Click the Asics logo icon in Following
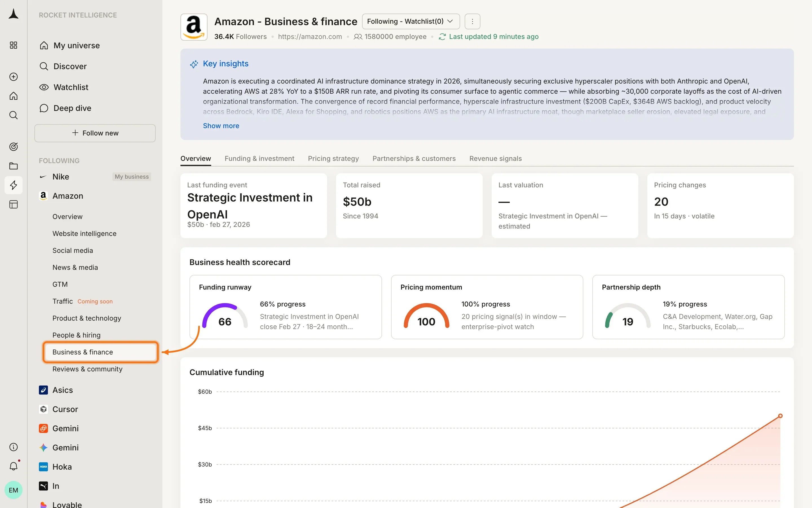The height and width of the screenshot is (508, 812). coord(43,390)
